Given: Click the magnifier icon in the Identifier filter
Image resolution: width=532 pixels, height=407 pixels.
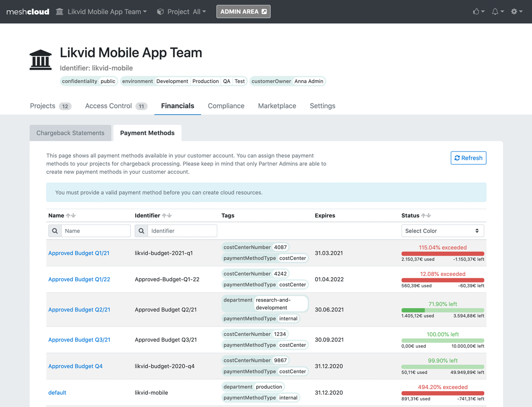Looking at the screenshot, I should point(141,231).
